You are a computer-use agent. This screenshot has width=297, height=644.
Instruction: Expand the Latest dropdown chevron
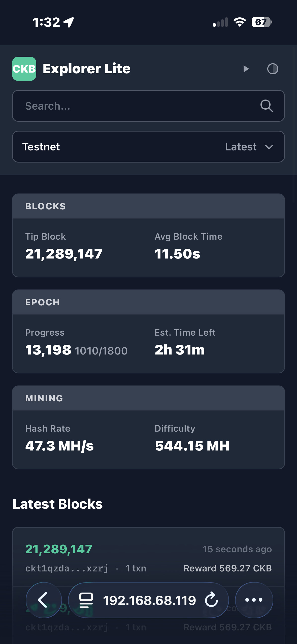click(x=269, y=147)
